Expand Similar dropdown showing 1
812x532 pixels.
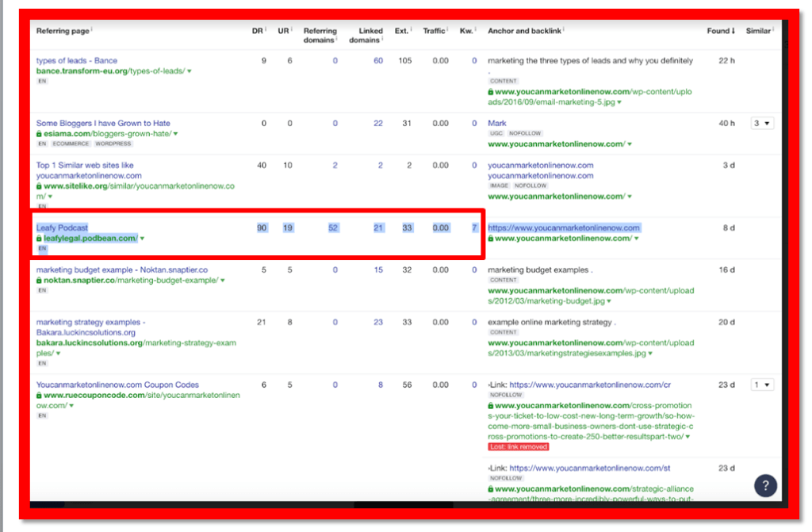762,385
